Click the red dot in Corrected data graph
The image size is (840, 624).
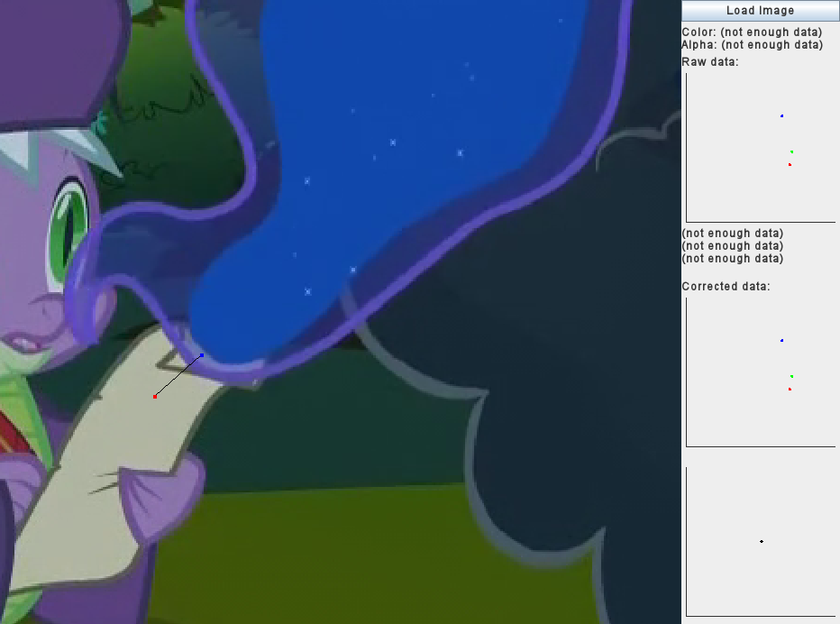tap(790, 390)
